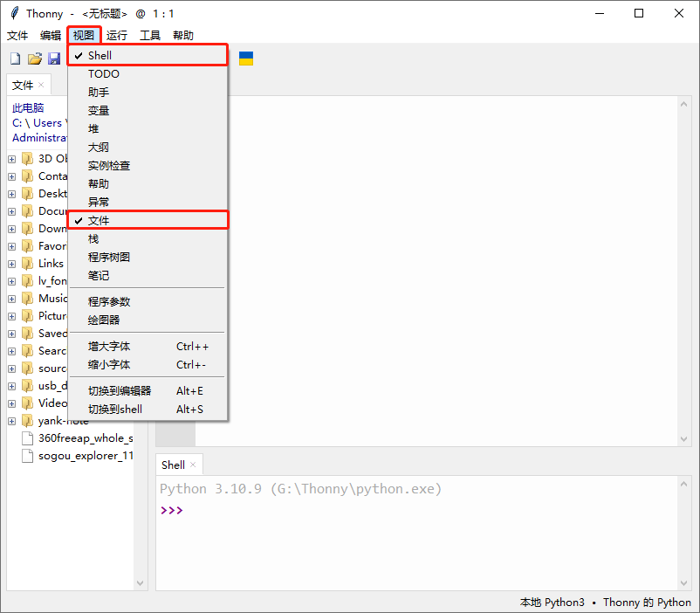Expand the Contacts folder node

12,176
